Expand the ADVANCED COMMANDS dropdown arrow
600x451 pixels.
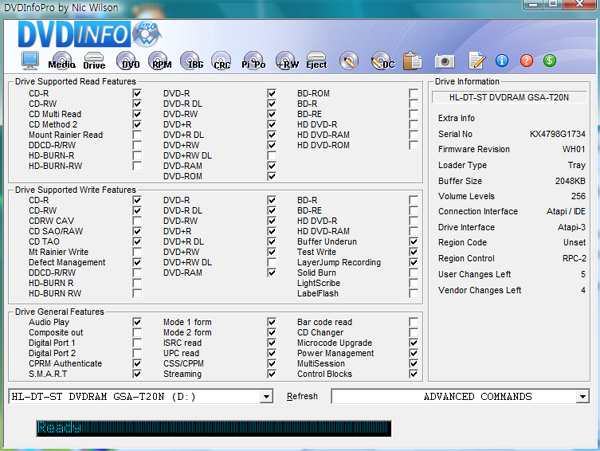[582, 397]
